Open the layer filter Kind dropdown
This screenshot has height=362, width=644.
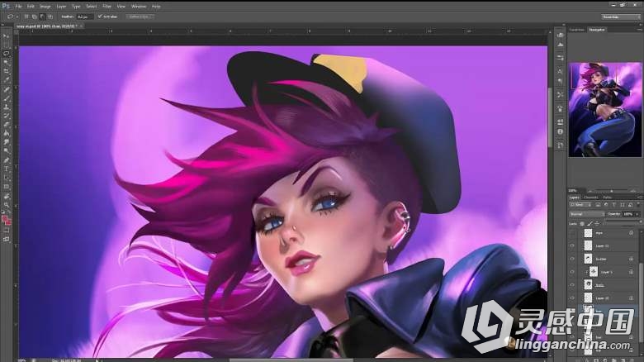[580, 204]
